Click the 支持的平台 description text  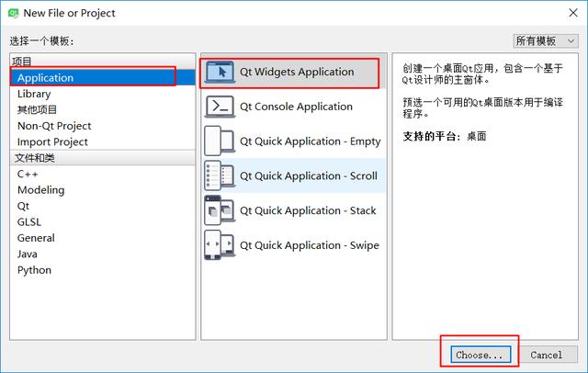tap(445, 136)
